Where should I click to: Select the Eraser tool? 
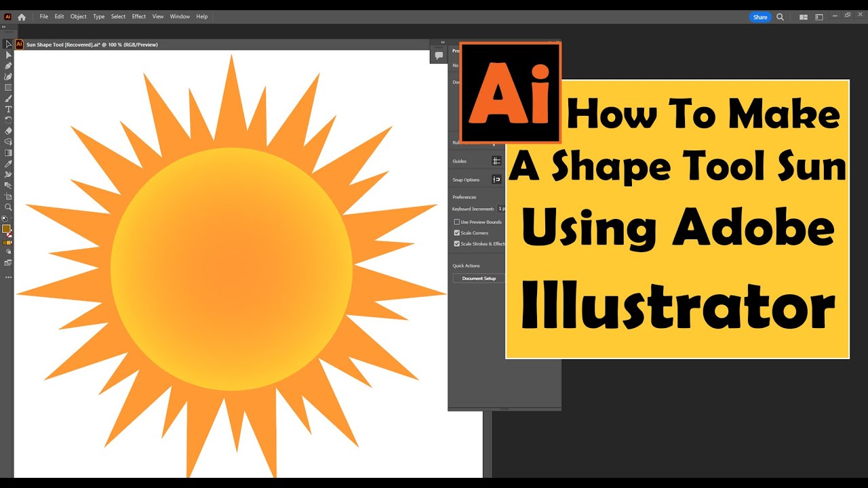click(8, 131)
